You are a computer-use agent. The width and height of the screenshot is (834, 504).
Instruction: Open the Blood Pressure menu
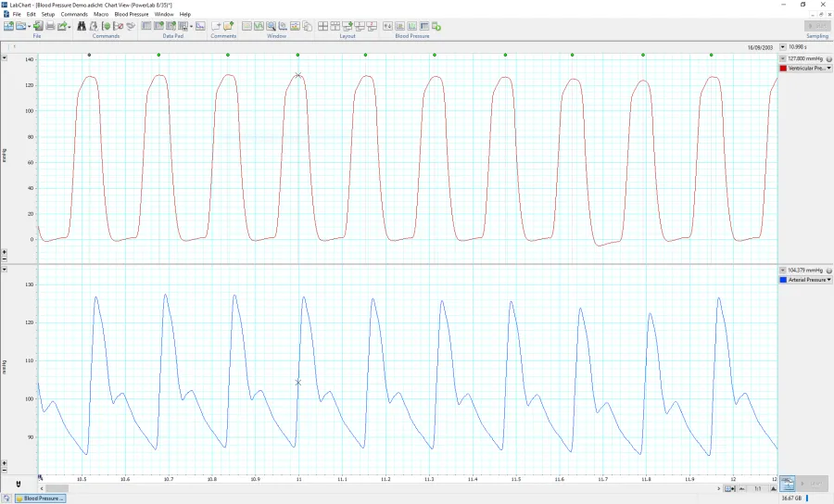131,15
